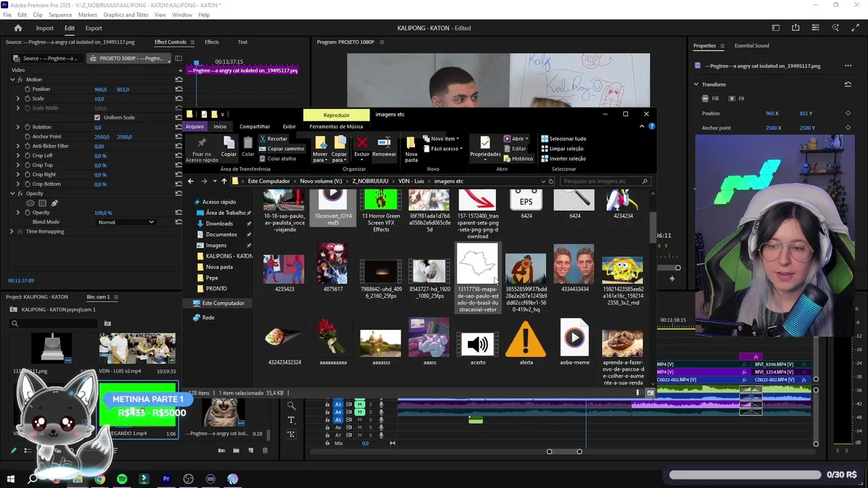
Task: Reset the Motion effect parameters
Action: [x=178, y=79]
